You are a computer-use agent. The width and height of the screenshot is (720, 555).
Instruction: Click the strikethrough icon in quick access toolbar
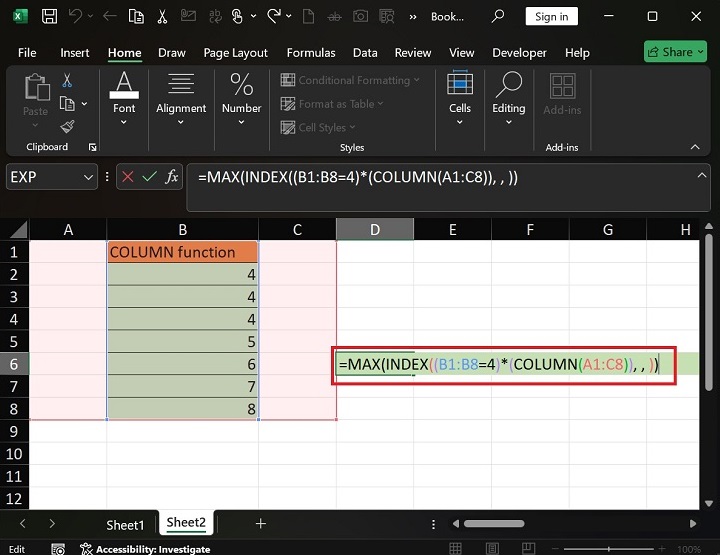coord(334,17)
